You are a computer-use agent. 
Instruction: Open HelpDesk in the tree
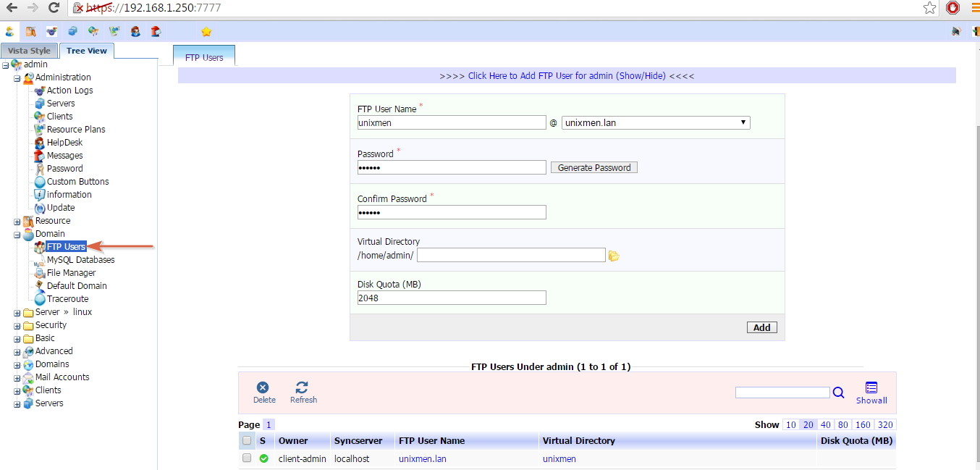65,143
